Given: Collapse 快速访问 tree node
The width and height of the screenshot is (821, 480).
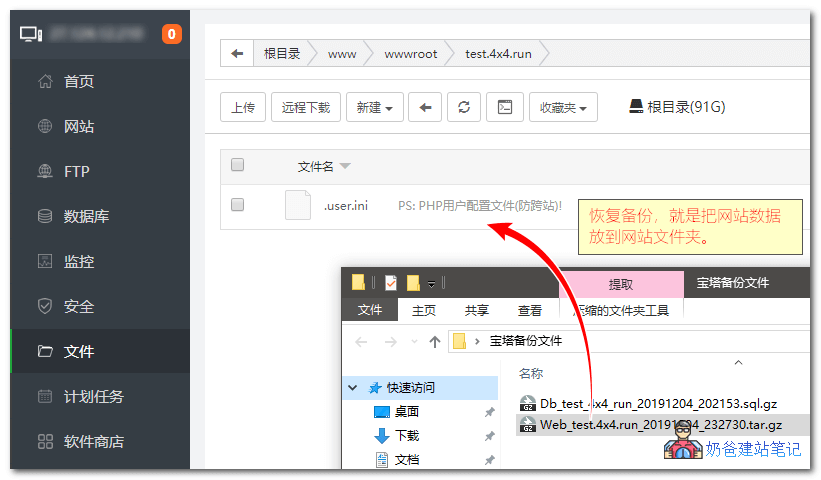Looking at the screenshot, I should [x=353, y=387].
